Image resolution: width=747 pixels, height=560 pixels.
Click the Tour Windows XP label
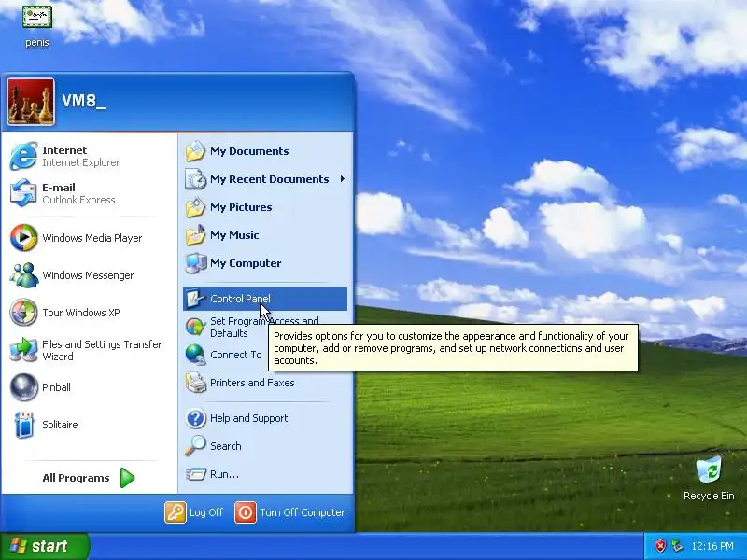[81, 313]
